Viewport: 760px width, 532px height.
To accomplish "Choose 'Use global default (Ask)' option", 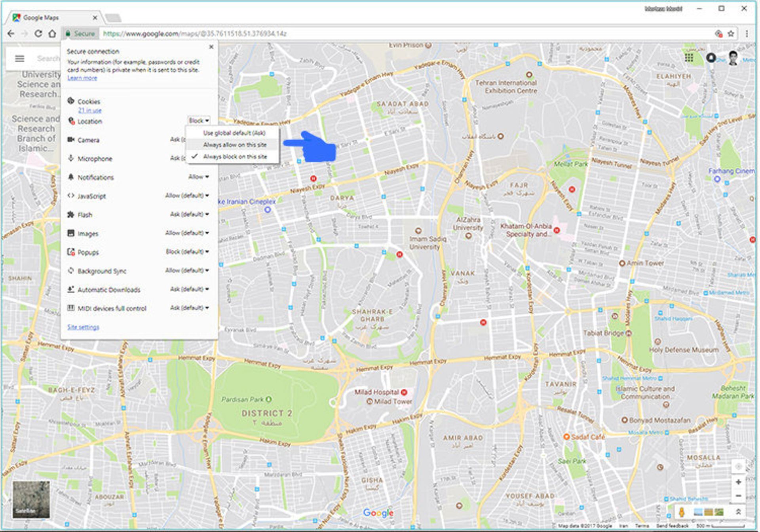I will [233, 133].
